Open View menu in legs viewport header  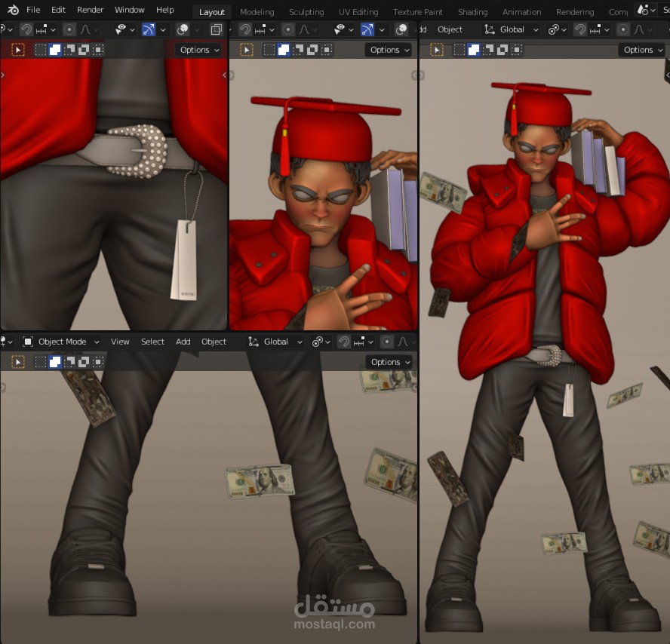coord(120,342)
